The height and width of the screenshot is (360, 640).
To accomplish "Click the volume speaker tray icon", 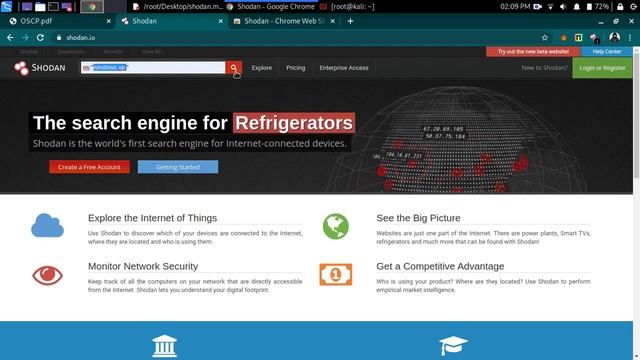I will click(x=563, y=7).
